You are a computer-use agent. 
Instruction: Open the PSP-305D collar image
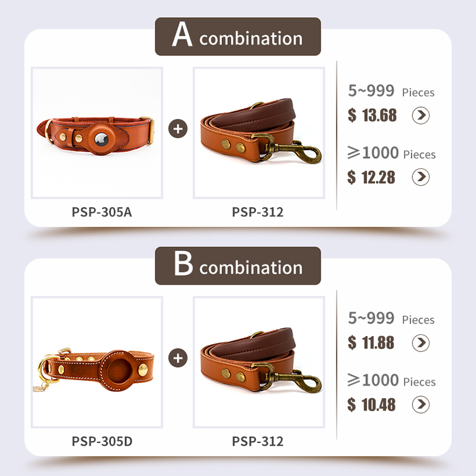pyautogui.click(x=97, y=362)
